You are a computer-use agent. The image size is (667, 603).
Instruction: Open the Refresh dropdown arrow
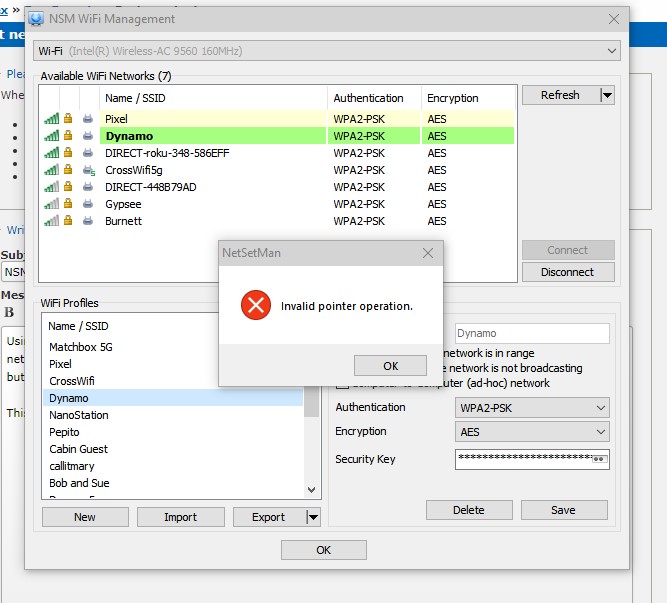pos(607,95)
